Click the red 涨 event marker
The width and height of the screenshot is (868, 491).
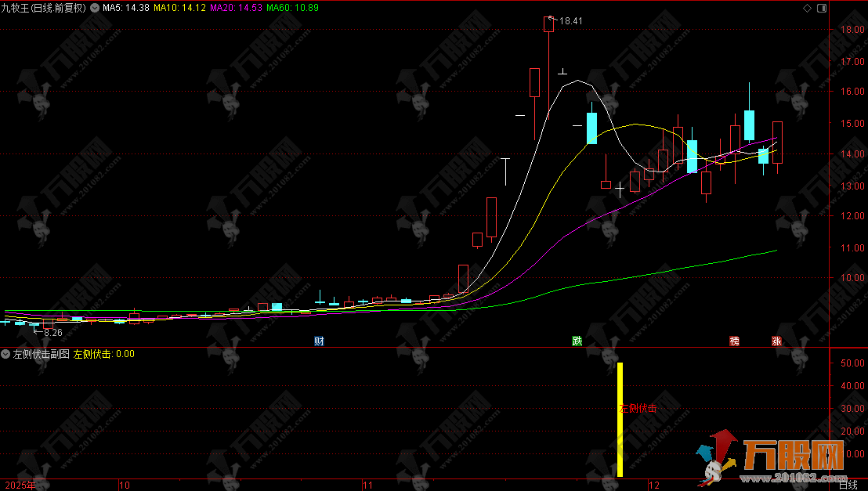click(776, 341)
